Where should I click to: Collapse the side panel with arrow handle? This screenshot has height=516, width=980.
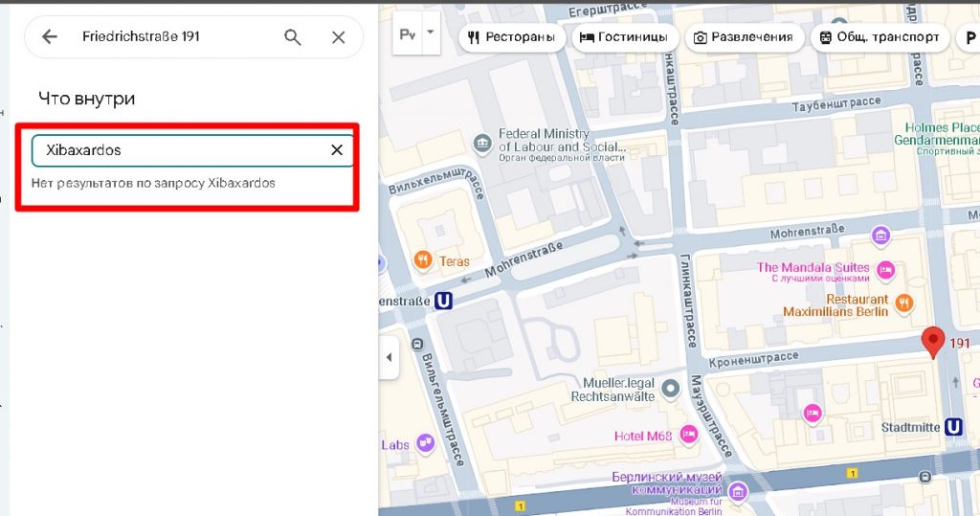pyautogui.click(x=389, y=358)
